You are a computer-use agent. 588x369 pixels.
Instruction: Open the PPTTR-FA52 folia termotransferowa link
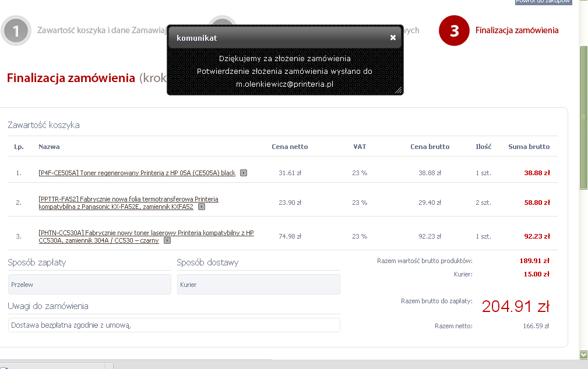(128, 203)
